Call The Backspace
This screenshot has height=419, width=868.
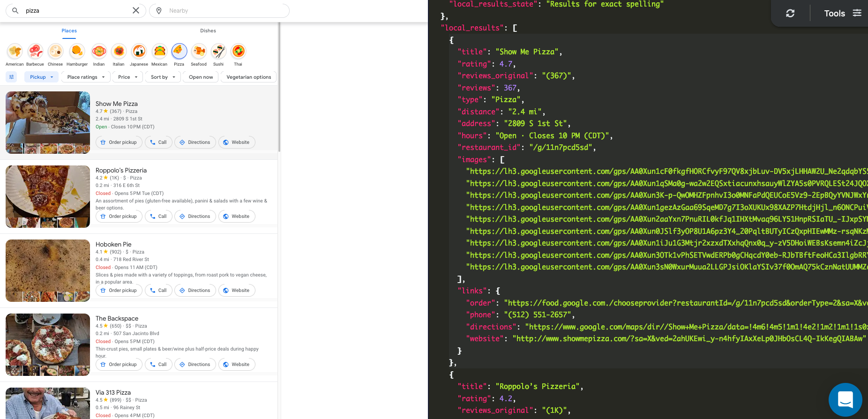coord(158,364)
